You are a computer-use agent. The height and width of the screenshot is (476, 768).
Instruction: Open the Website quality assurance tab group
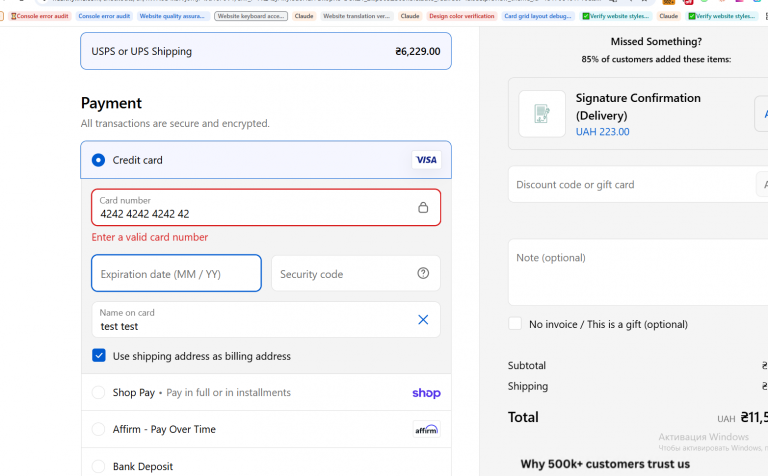pos(173,16)
